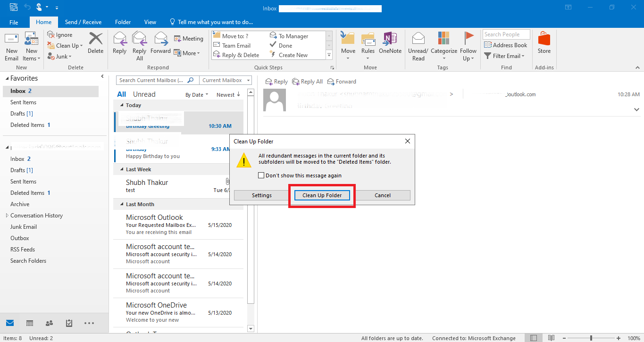Click the zoom in plus button
The image size is (644, 342).
[x=619, y=338]
